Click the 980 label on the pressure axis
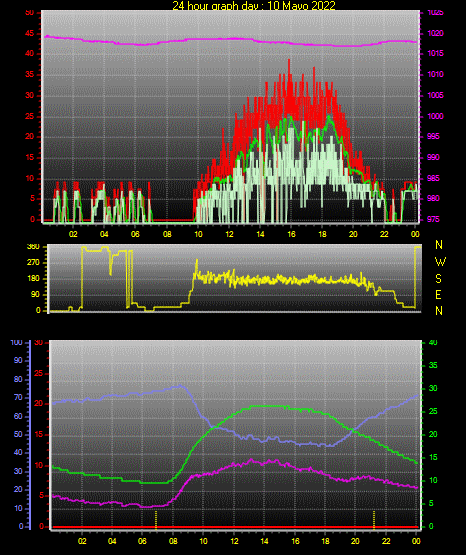This screenshot has height=555, width=466. click(x=433, y=198)
